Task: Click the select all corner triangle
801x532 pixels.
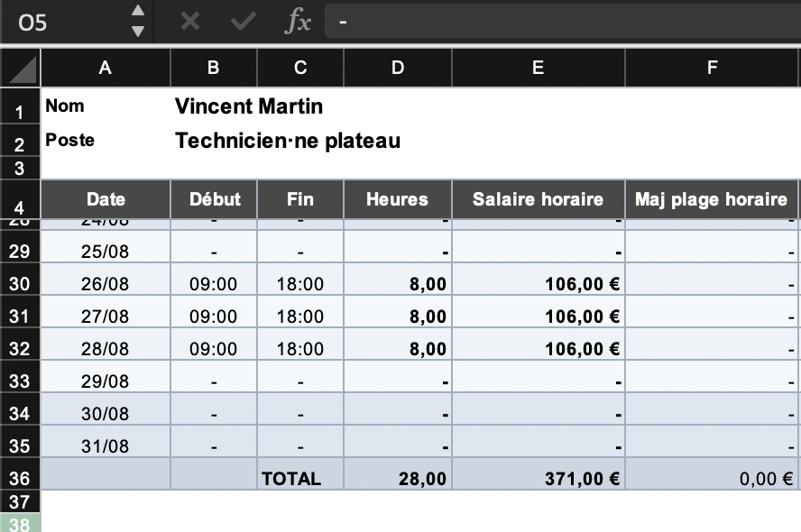Action: pos(22,69)
